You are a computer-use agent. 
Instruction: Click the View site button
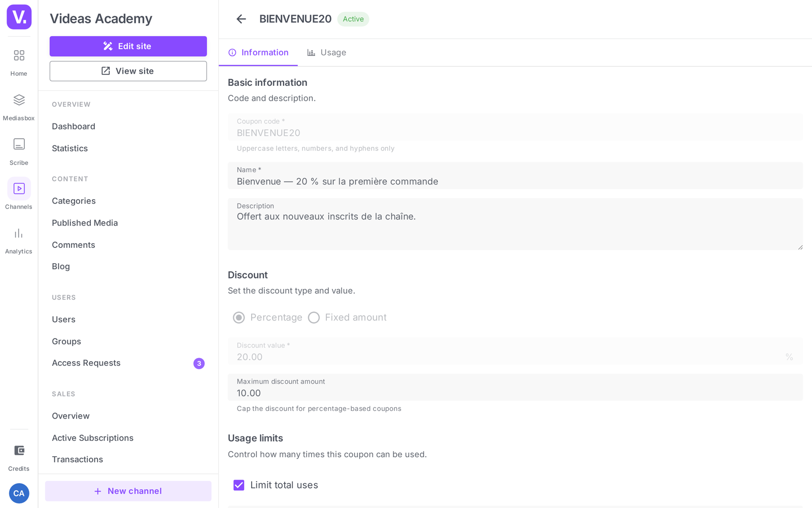point(128,71)
